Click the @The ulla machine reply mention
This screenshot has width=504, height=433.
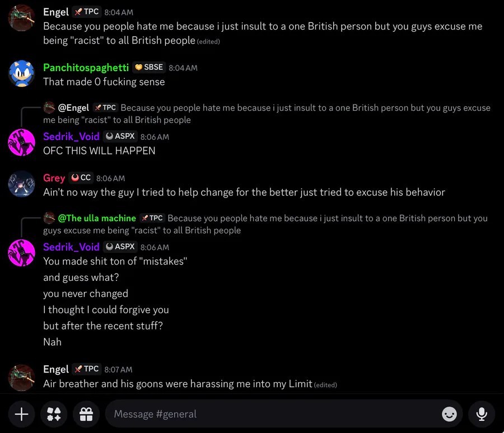coord(97,218)
